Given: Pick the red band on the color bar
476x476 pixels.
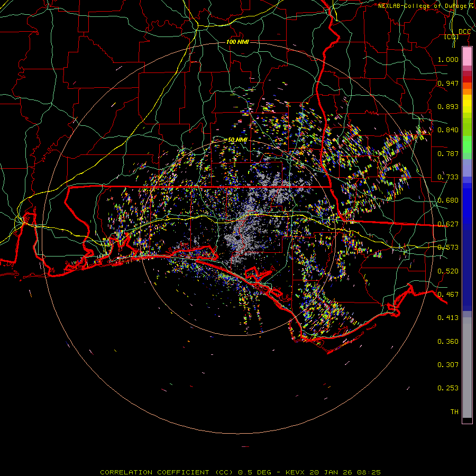Looking at the screenshot, I should click(467, 79).
